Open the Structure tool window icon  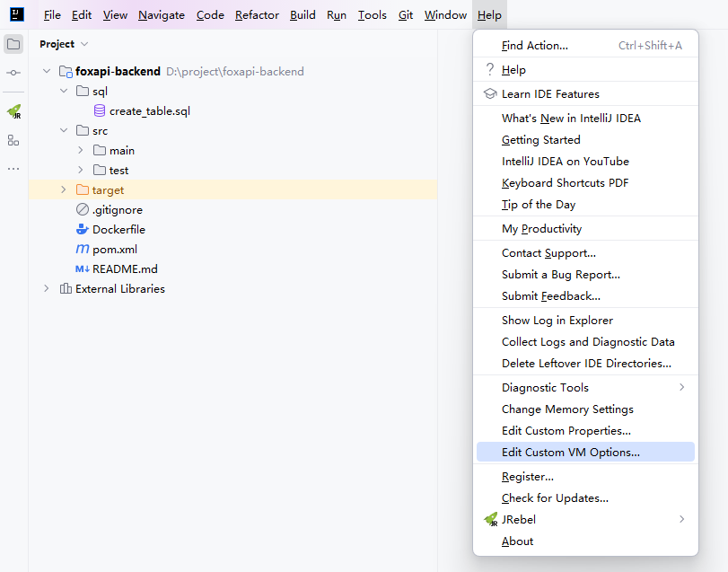click(13, 140)
